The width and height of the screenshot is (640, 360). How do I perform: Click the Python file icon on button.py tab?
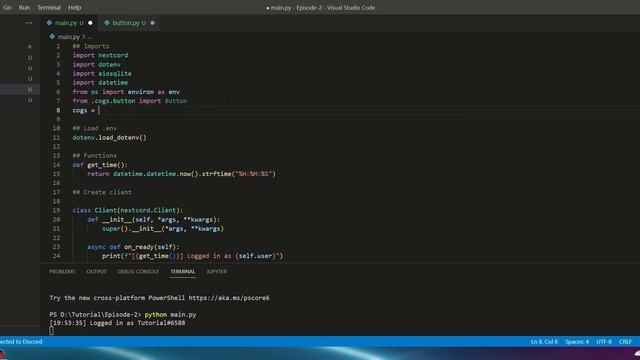pos(107,23)
